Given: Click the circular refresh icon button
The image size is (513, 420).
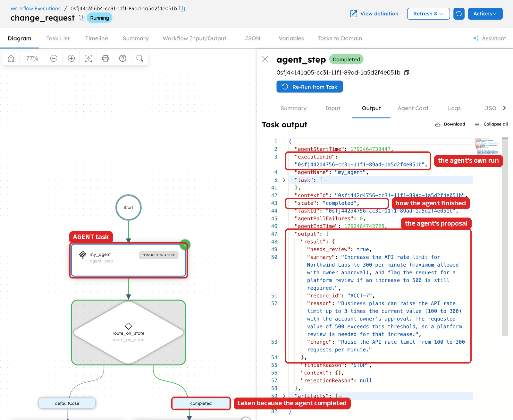Looking at the screenshot, I should [459, 14].
